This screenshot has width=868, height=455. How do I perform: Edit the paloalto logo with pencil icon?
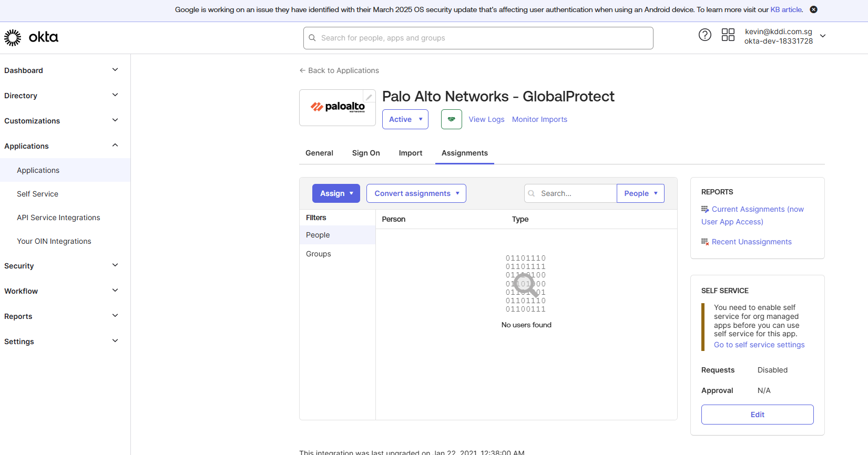click(369, 97)
